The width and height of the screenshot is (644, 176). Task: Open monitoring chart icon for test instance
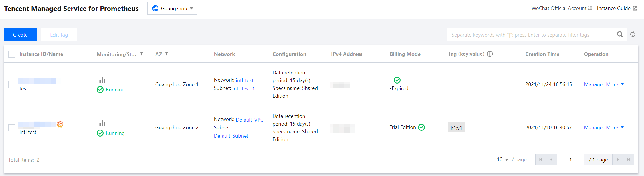(x=102, y=80)
